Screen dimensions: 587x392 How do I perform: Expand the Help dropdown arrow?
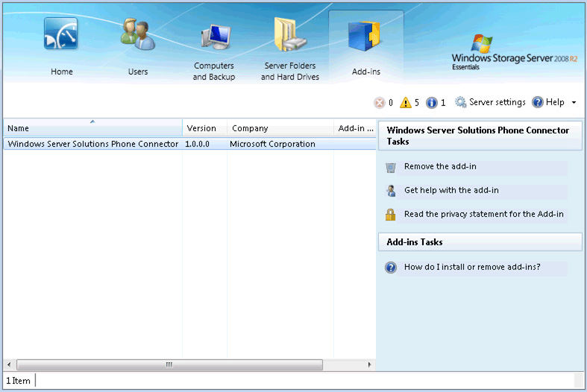pos(574,103)
